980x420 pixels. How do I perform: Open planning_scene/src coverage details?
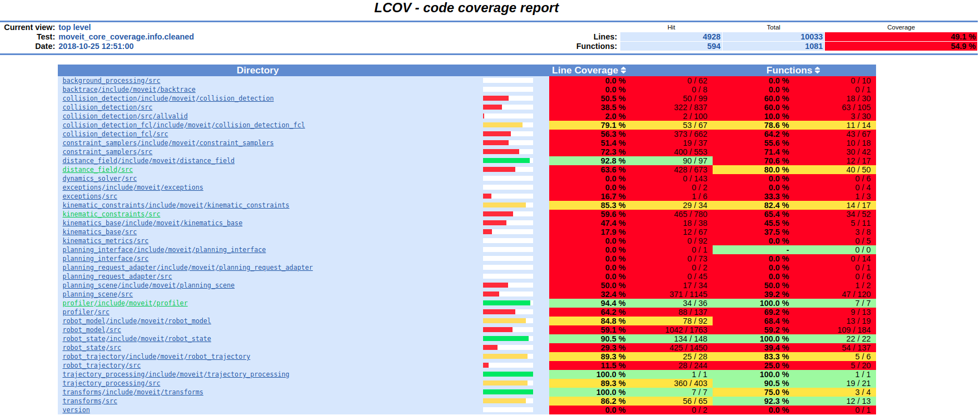pyautogui.click(x=98, y=294)
